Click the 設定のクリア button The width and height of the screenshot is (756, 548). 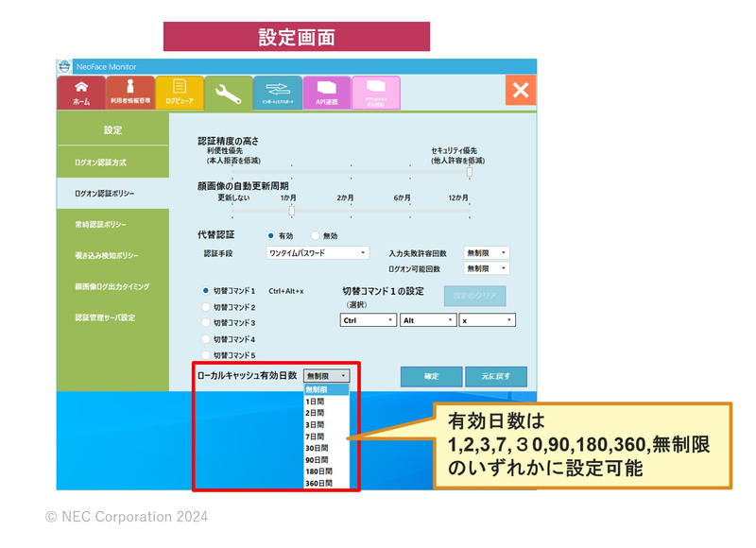(475, 296)
